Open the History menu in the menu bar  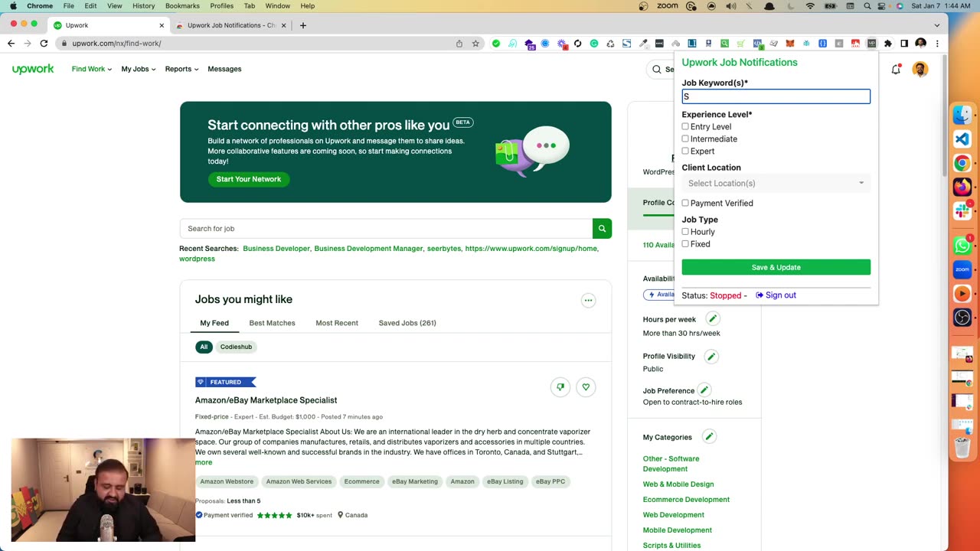pos(143,6)
